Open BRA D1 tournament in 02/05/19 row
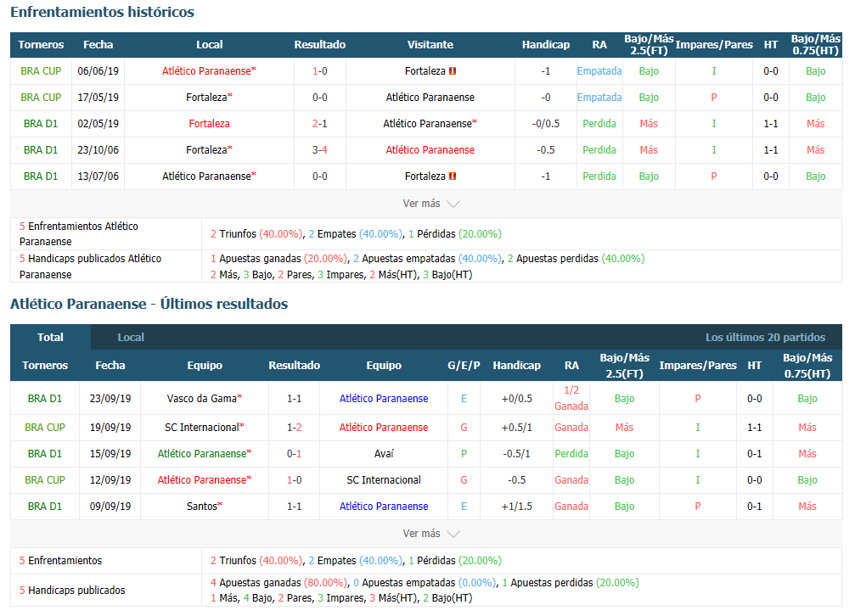 point(41,123)
